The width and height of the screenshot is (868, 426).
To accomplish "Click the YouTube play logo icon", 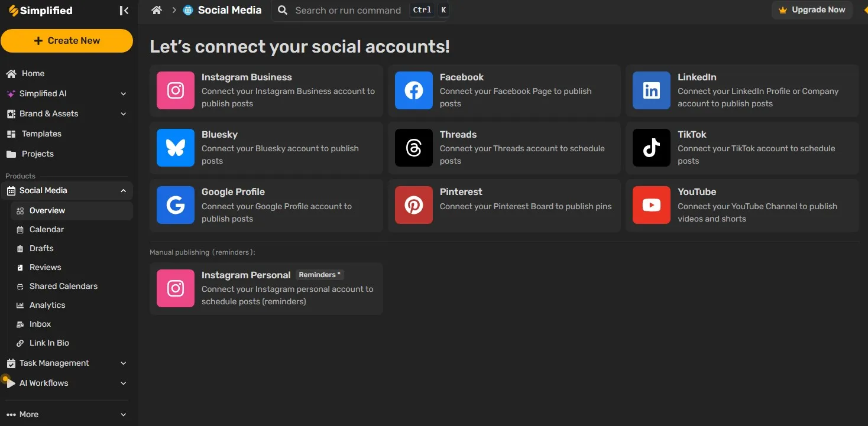I will click(652, 205).
